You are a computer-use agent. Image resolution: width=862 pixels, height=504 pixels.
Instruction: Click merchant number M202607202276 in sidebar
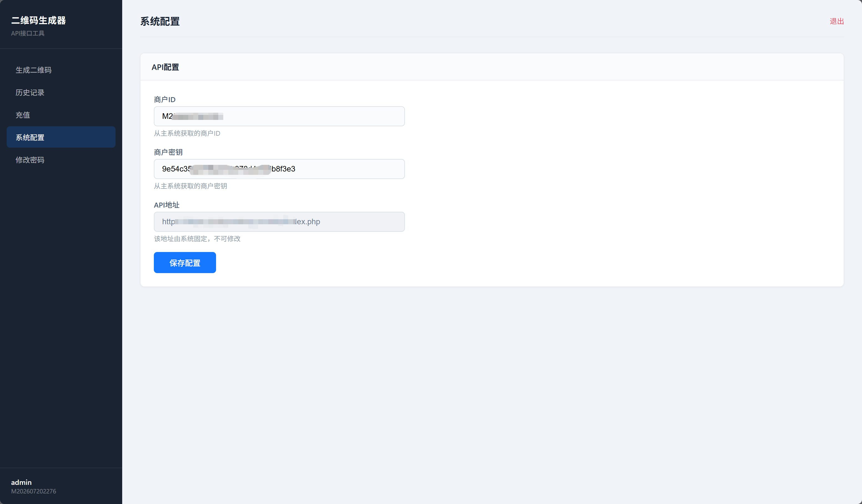(x=34, y=491)
